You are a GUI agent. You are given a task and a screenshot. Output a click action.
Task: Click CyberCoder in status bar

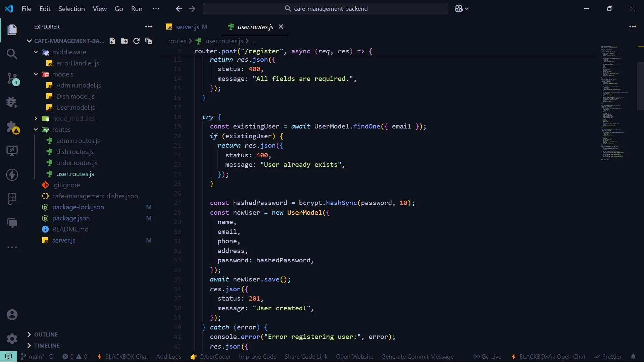click(x=211, y=357)
